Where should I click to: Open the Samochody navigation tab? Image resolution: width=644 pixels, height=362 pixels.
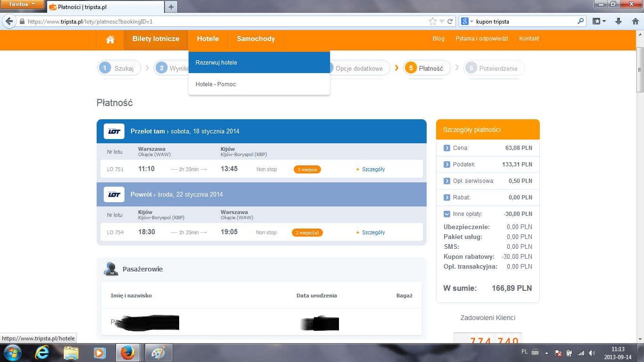[256, 39]
